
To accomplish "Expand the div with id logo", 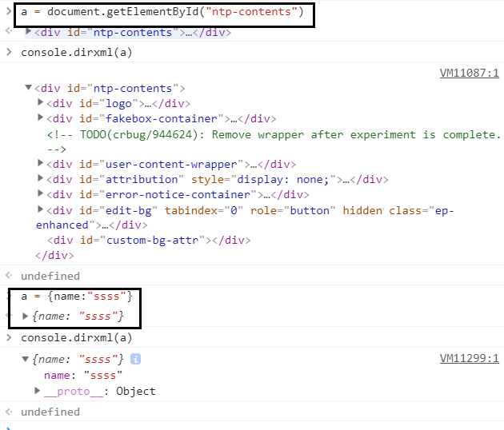I will coord(40,102).
